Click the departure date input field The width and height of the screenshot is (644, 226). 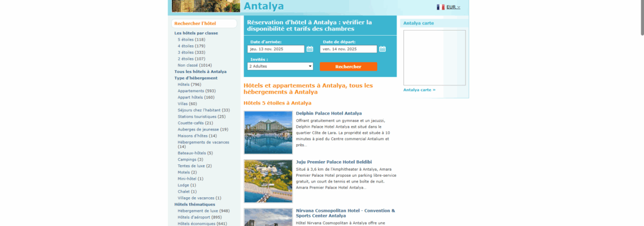(349, 49)
